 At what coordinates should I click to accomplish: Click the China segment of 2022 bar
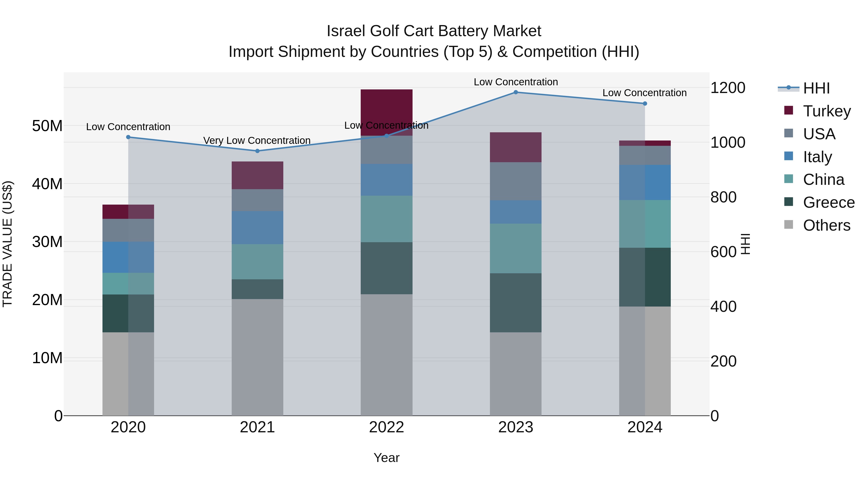[387, 219]
